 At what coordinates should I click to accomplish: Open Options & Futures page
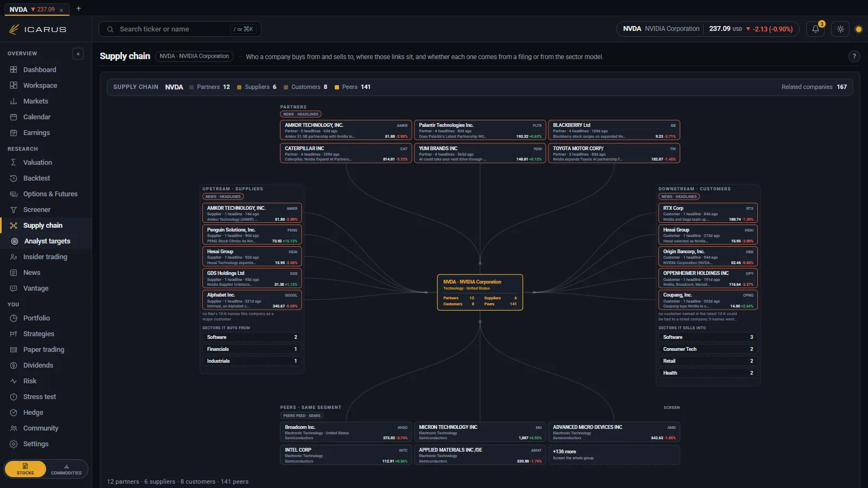[46, 194]
